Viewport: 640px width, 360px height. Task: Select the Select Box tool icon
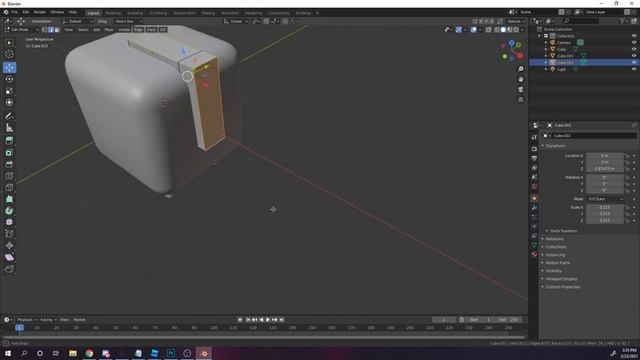click(9, 43)
